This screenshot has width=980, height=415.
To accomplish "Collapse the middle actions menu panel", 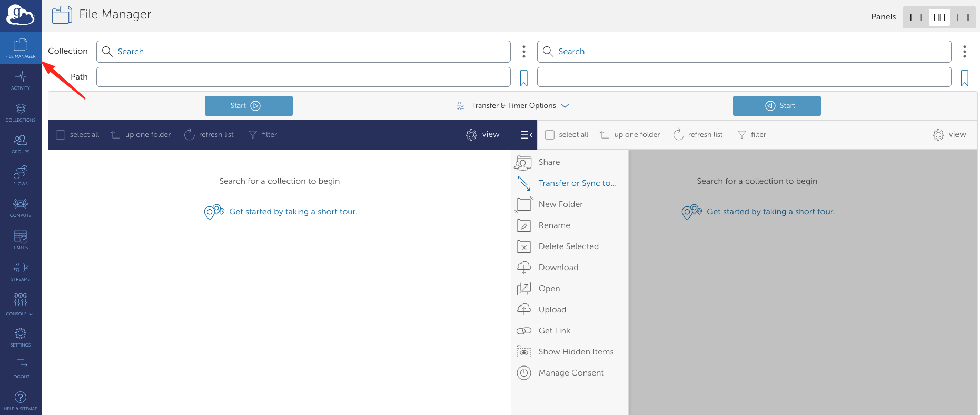I will point(526,135).
